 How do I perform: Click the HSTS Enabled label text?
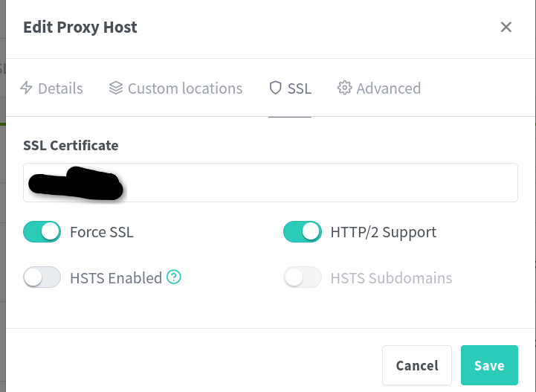[115, 278]
